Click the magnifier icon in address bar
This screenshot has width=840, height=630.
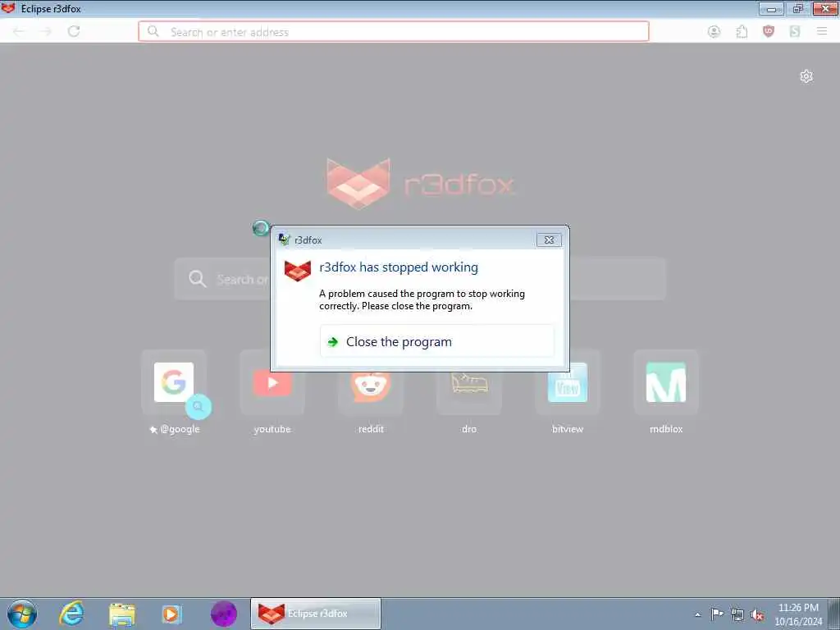(153, 31)
